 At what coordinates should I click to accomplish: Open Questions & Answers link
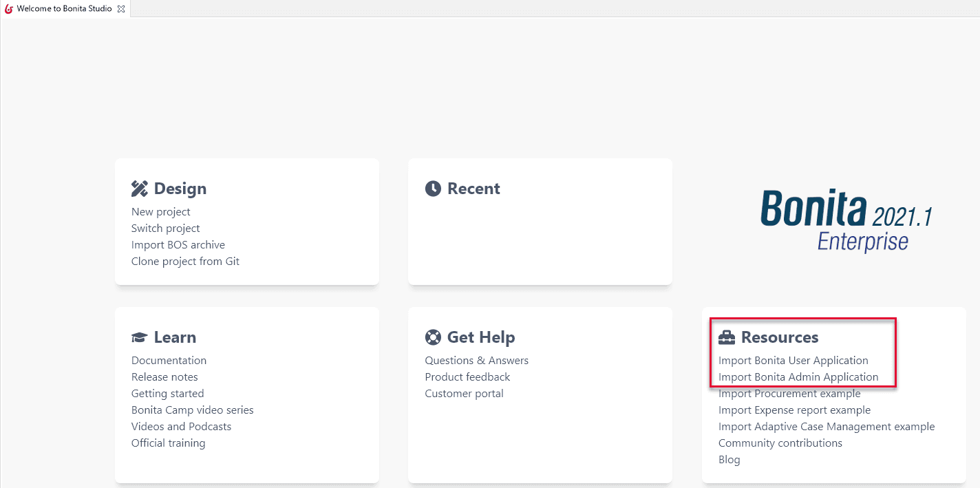tap(476, 361)
